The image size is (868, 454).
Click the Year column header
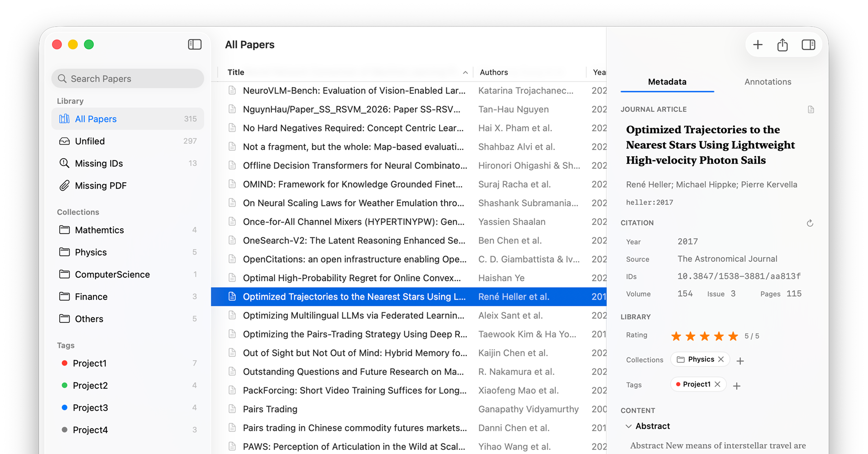point(599,72)
